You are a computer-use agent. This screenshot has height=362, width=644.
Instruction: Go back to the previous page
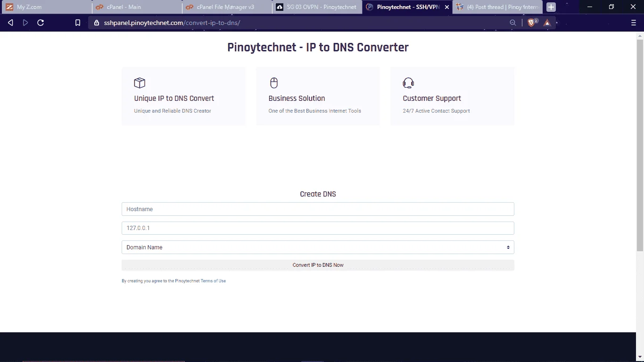(x=10, y=23)
